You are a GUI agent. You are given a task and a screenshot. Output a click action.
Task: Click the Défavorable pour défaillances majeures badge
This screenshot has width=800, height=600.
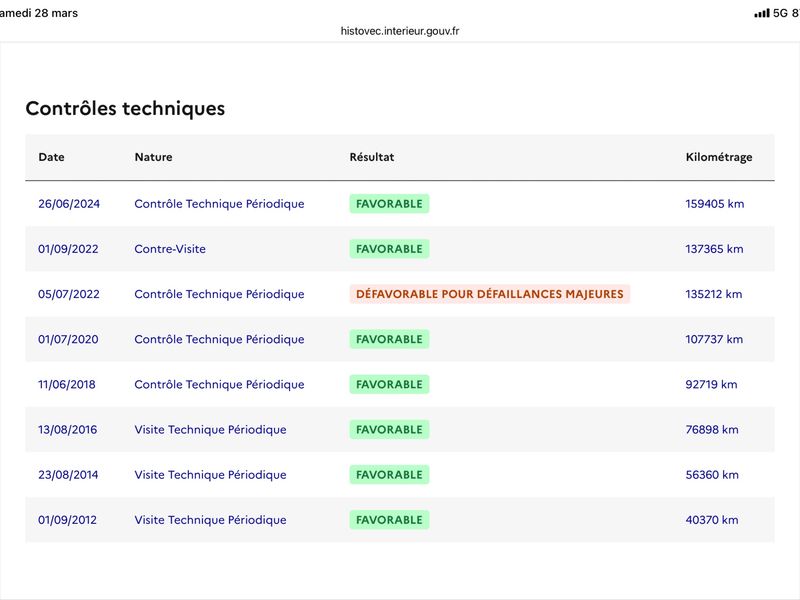489,294
